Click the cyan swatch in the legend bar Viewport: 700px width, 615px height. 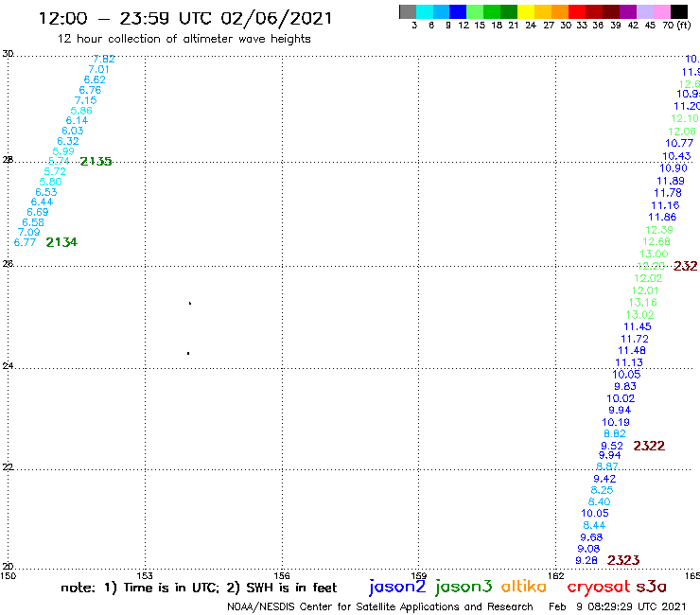pos(425,11)
